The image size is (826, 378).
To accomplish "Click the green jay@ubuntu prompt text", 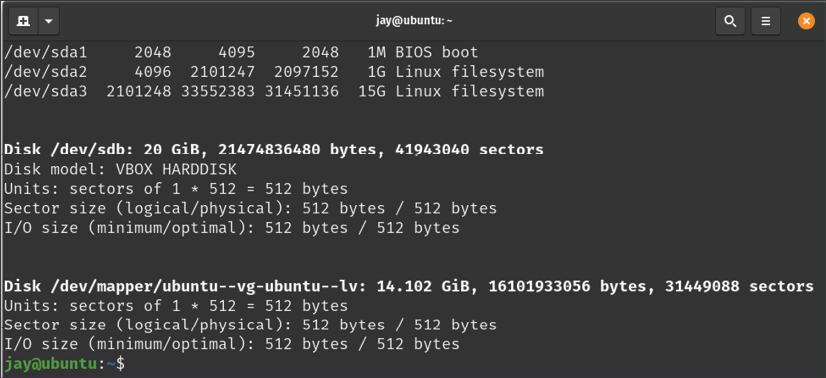I will coord(50,364).
